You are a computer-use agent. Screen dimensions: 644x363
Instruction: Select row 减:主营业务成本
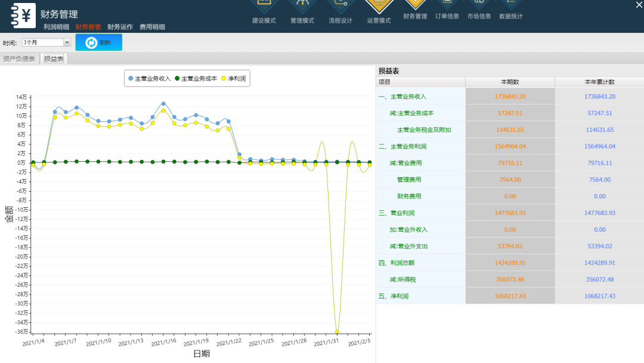point(510,113)
